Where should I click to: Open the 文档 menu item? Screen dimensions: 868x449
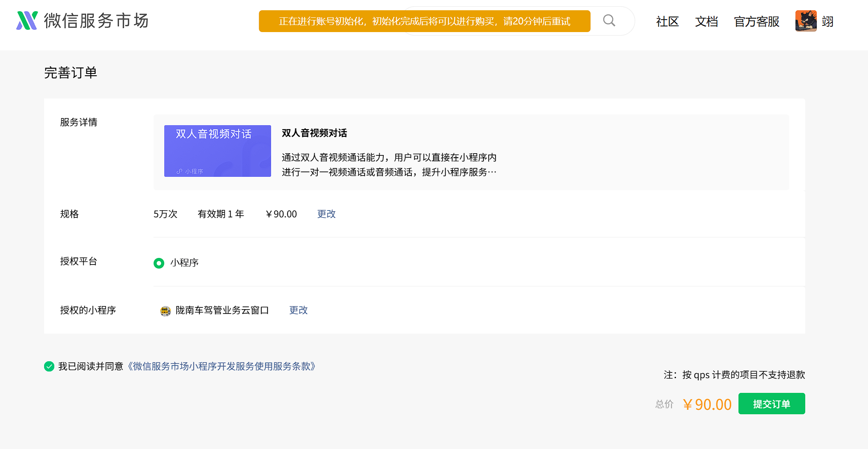coord(706,21)
